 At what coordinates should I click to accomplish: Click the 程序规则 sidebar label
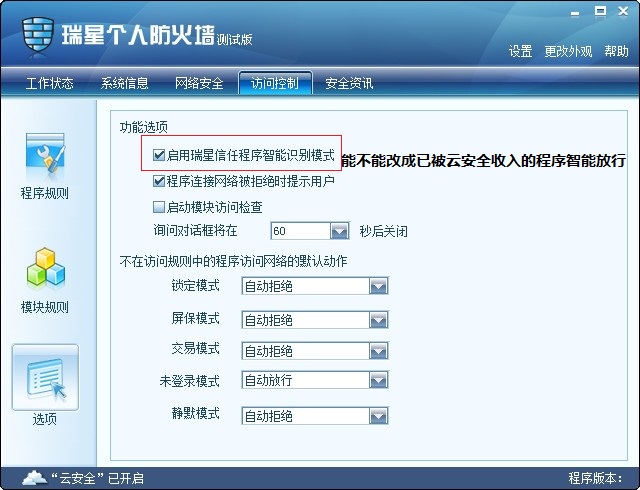[45, 193]
